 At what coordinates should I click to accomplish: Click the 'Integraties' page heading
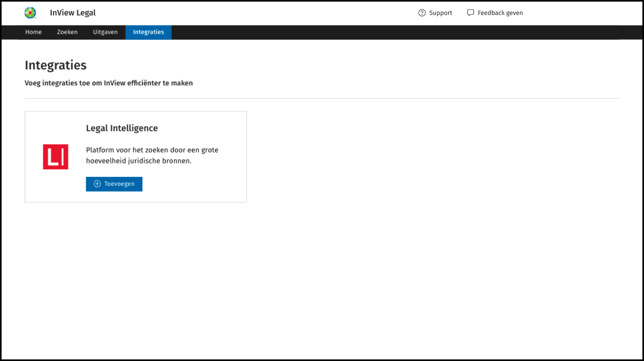[x=56, y=66]
